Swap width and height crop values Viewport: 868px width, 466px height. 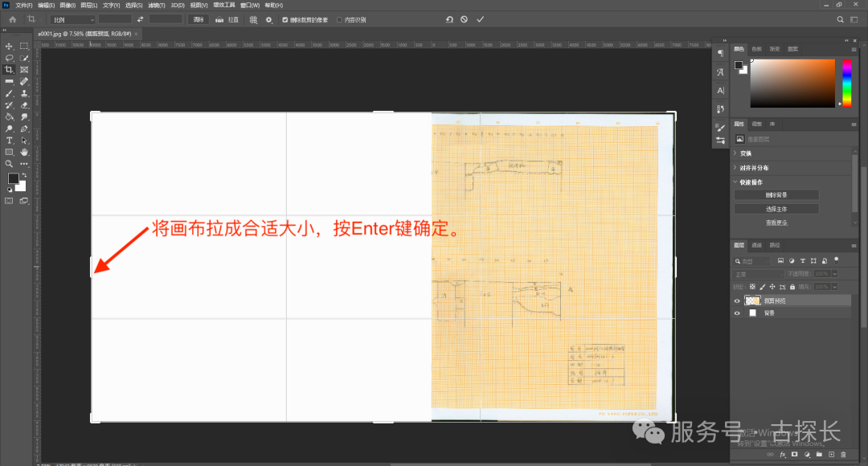[x=141, y=19]
